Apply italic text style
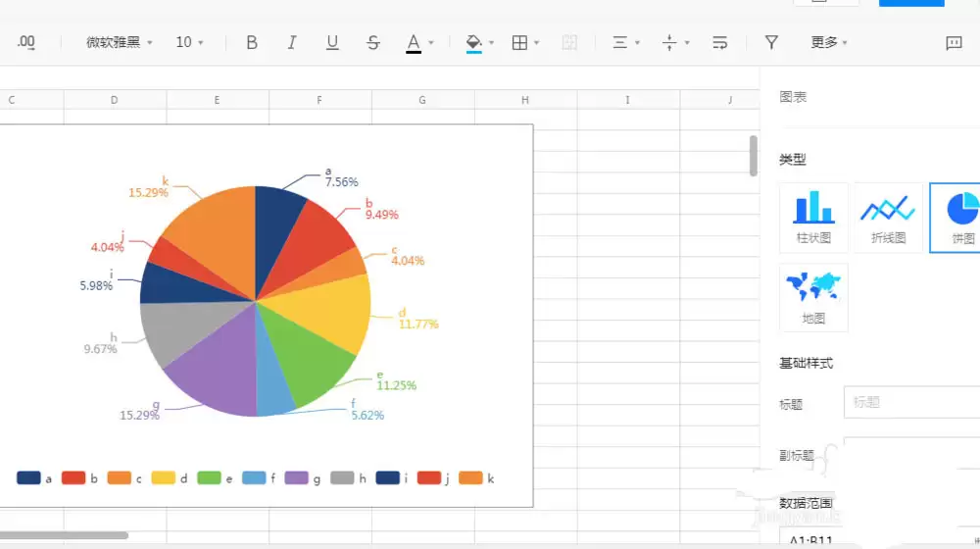 coord(292,42)
